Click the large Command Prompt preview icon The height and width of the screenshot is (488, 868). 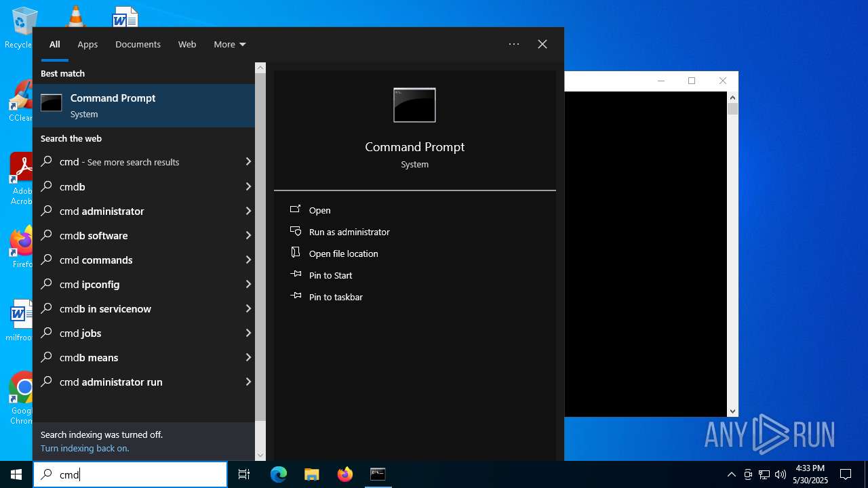[x=414, y=105]
